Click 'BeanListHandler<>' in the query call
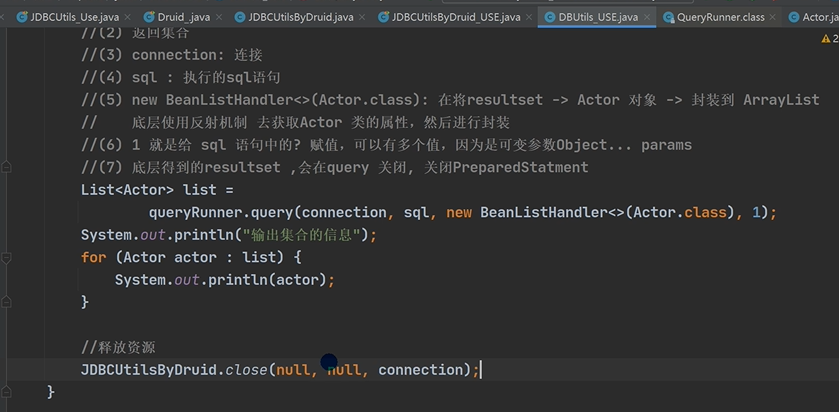Image resolution: width=839 pixels, height=412 pixels. (553, 212)
